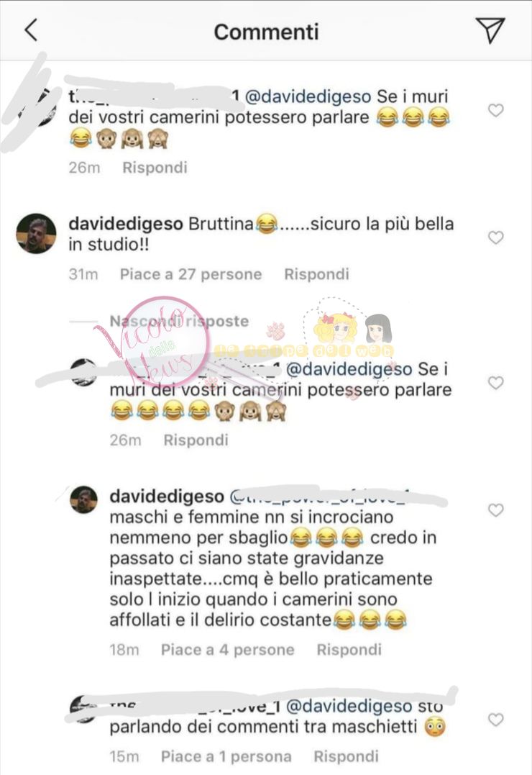The width and height of the screenshot is (532, 775).
Task: Like the reply posted 26m ago under Nascondi risposte
Action: 495,383
